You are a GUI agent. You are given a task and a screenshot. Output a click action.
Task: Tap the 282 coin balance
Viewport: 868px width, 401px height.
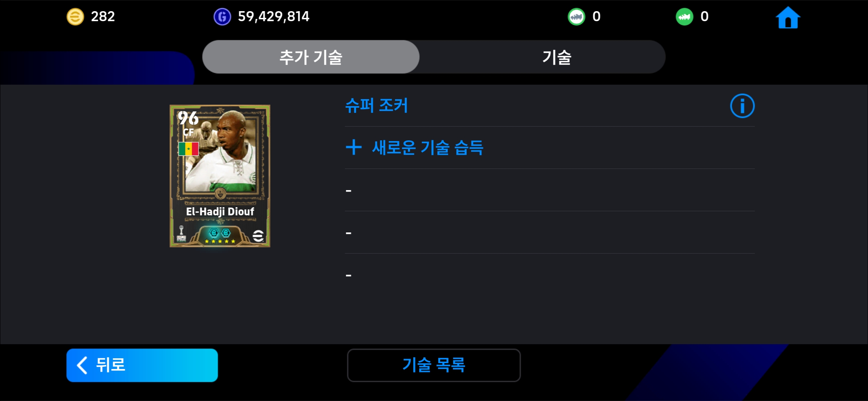pos(103,17)
